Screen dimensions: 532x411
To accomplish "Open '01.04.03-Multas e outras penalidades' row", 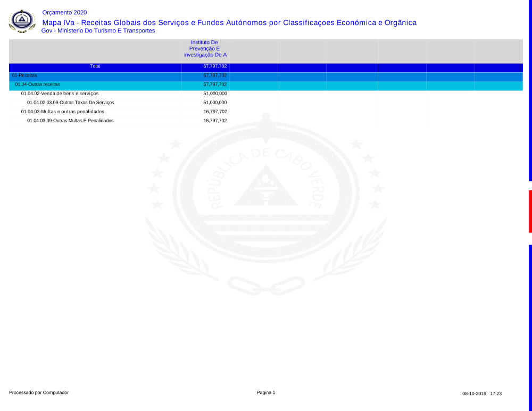I will tap(62, 112).
